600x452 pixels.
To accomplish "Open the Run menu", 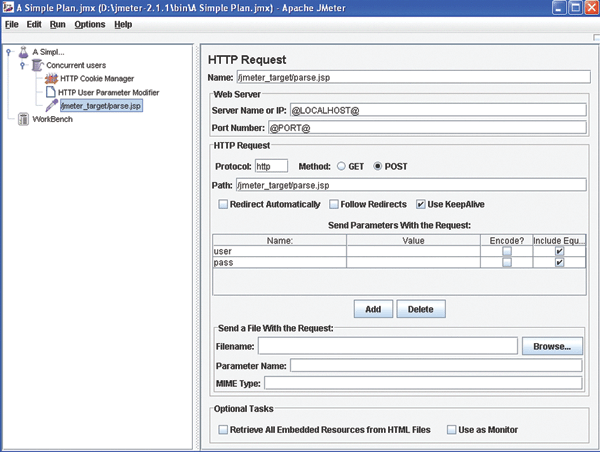I will tap(58, 24).
